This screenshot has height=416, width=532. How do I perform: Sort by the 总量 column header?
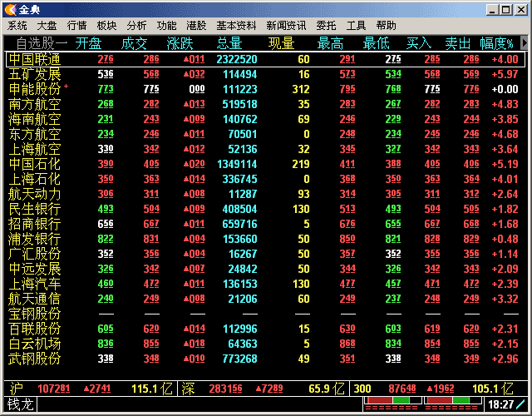(x=229, y=43)
